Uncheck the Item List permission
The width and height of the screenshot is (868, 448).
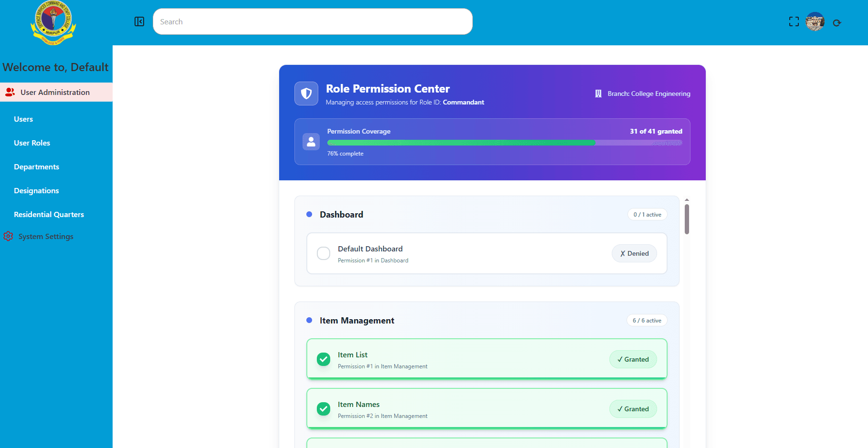click(324, 359)
